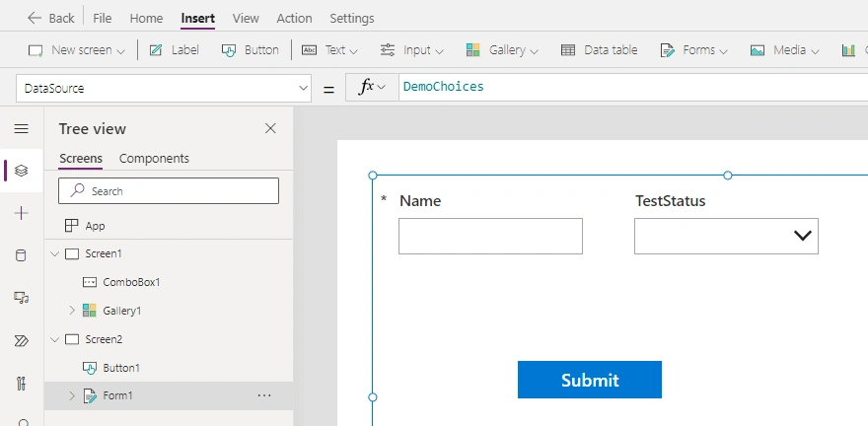This screenshot has height=426, width=868.
Task: Open Form1 more options ellipsis
Action: pyautogui.click(x=264, y=395)
